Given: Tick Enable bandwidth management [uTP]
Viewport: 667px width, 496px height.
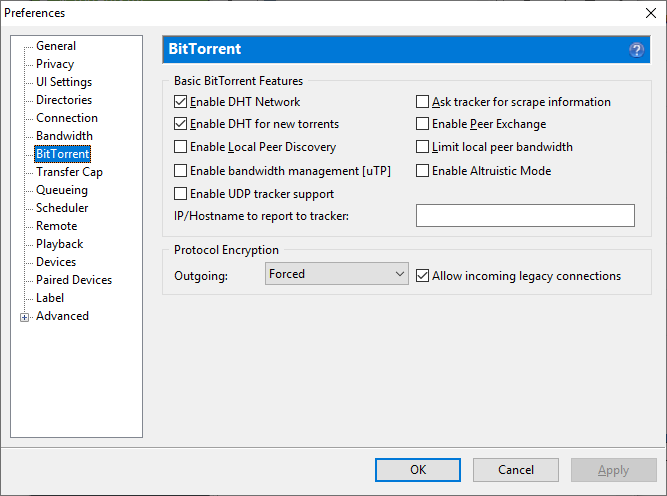Looking at the screenshot, I should pos(180,171).
